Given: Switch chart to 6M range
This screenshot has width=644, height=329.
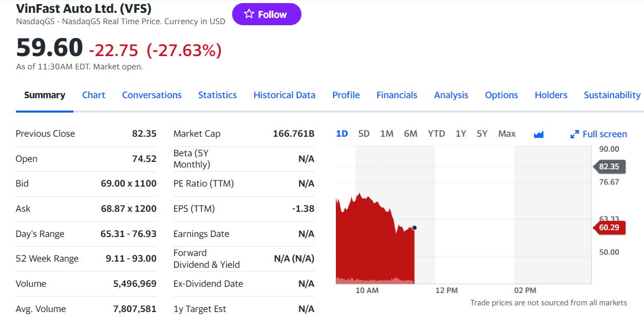Looking at the screenshot, I should pyautogui.click(x=410, y=134).
